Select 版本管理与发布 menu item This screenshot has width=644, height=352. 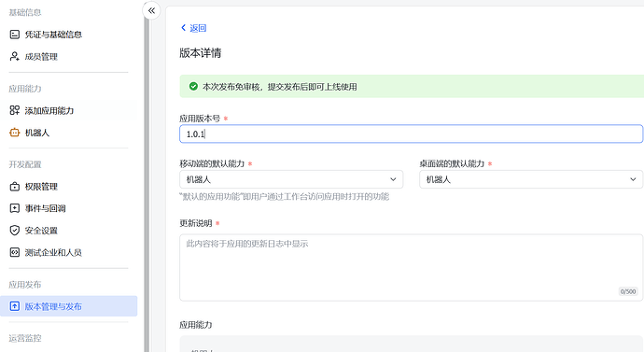[x=68, y=306]
